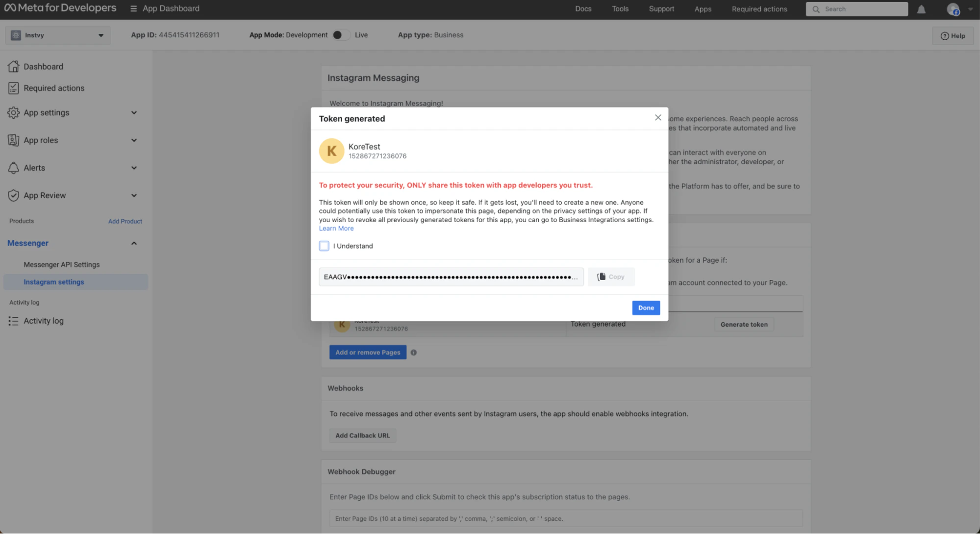Click the Dashboard home icon in sidebar
Viewport: 980px width, 534px height.
click(x=13, y=66)
